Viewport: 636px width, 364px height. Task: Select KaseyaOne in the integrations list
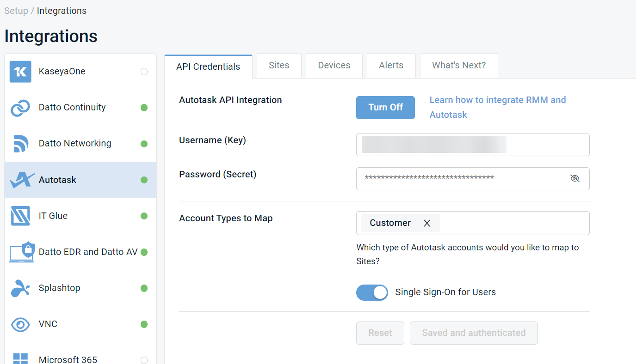pyautogui.click(x=80, y=72)
